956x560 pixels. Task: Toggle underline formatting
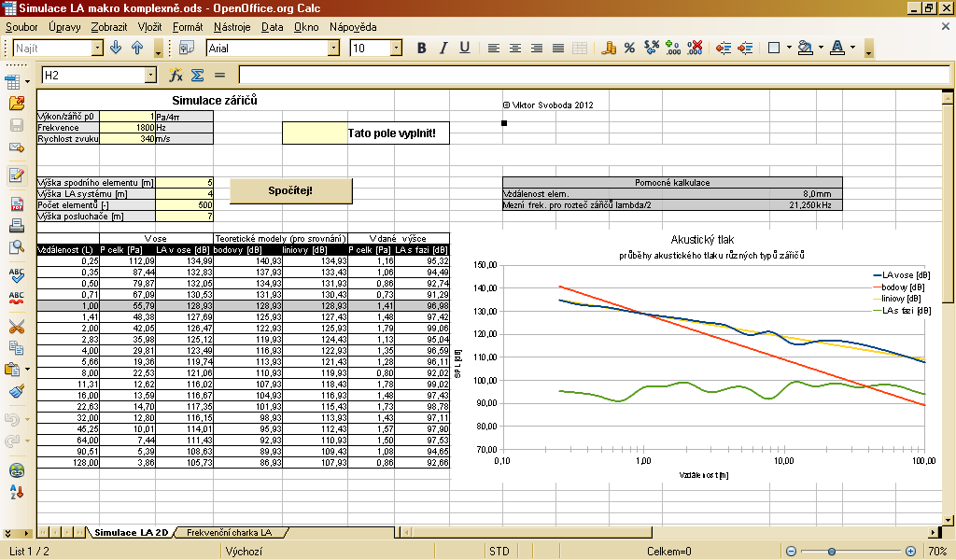464,48
